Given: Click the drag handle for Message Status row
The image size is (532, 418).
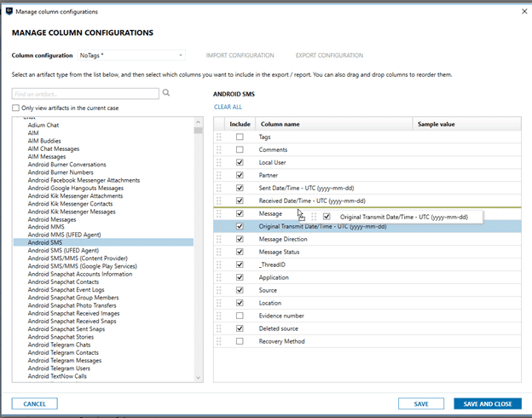Looking at the screenshot, I should tap(219, 252).
